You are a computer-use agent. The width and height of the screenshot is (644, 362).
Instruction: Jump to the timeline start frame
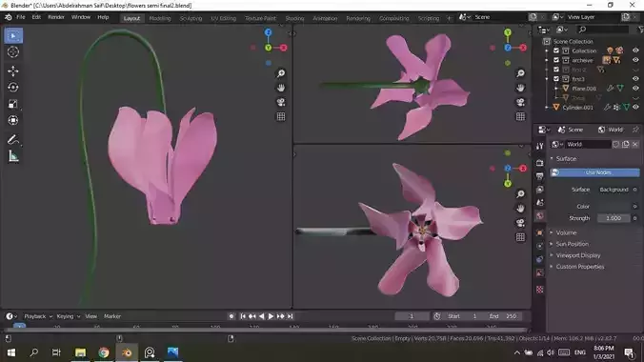243,316
